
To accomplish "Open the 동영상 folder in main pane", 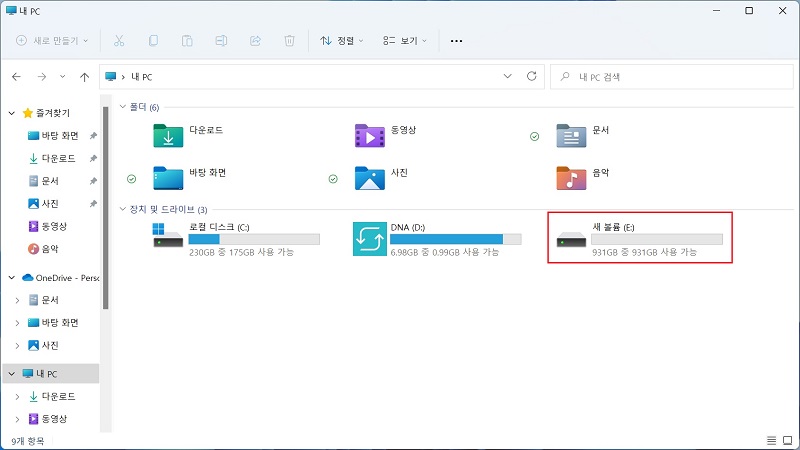I will (x=386, y=136).
